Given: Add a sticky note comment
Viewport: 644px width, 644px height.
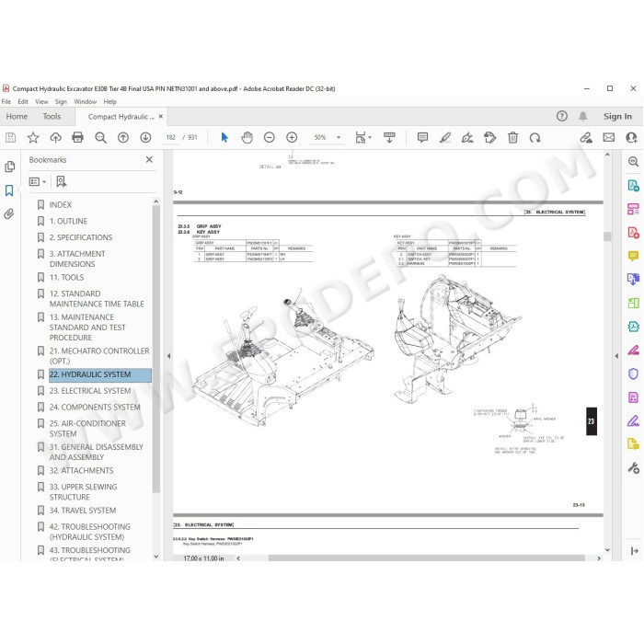Looking at the screenshot, I should click(x=422, y=138).
